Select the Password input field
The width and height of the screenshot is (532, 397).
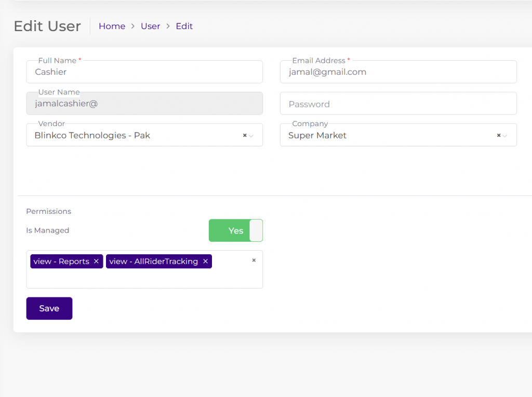tap(398, 104)
